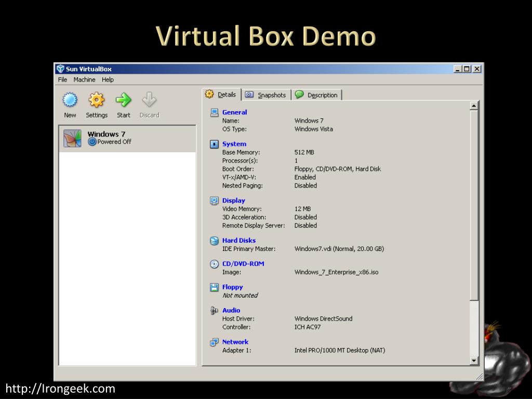This screenshot has width=532, height=399.
Task: Open the Machine menu
Action: 84,79
